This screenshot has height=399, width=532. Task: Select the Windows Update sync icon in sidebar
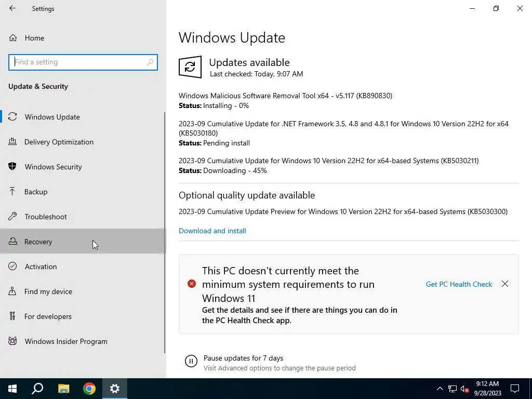(12, 117)
